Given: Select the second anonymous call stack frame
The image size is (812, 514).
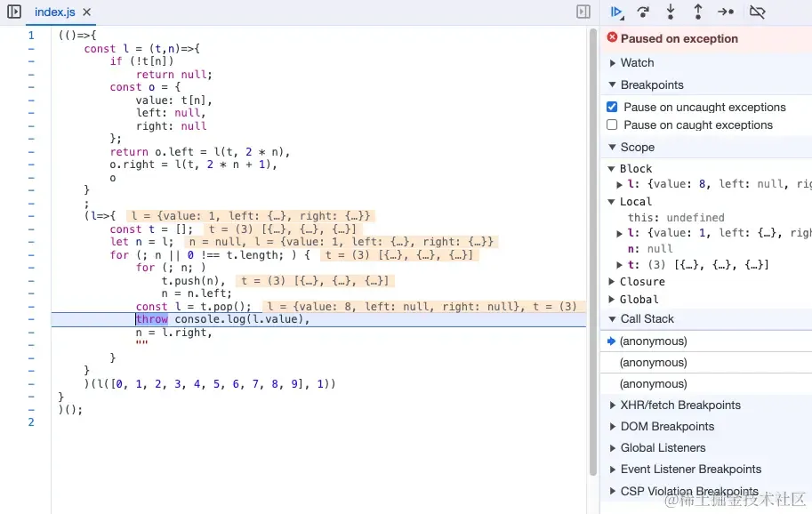Looking at the screenshot, I should click(x=654, y=362).
